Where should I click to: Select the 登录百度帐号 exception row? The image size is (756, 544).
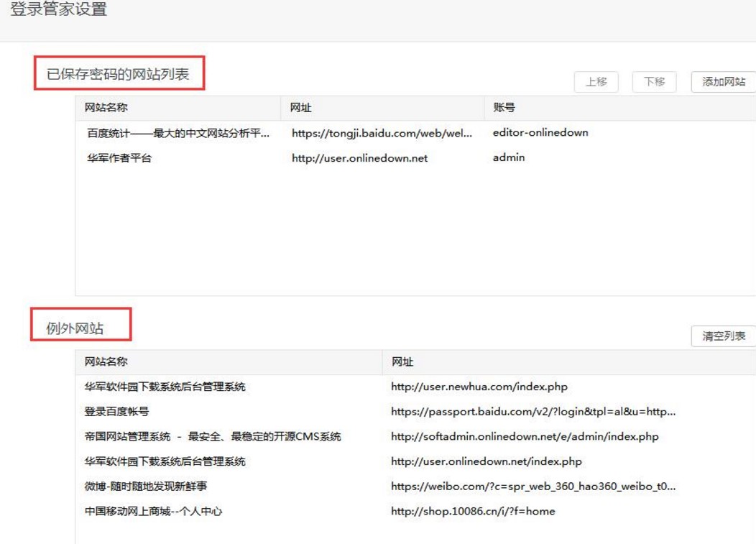(415, 412)
